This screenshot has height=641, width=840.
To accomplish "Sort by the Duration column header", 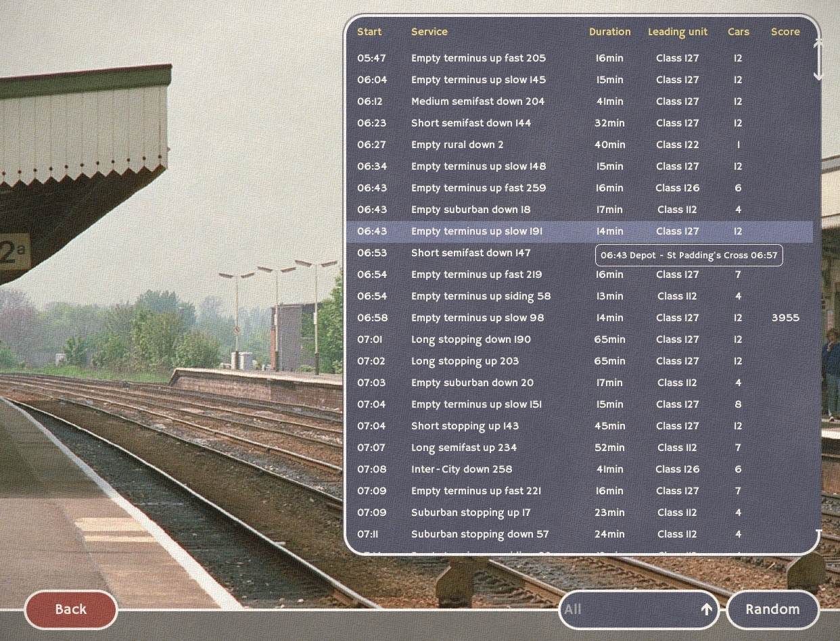I will click(610, 32).
